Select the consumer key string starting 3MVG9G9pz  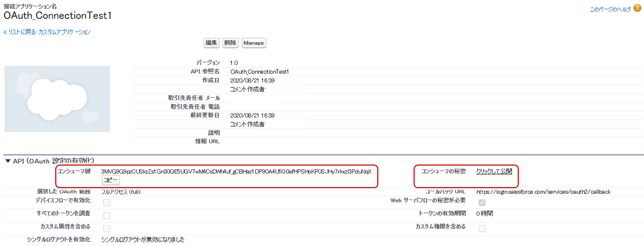tap(236, 171)
